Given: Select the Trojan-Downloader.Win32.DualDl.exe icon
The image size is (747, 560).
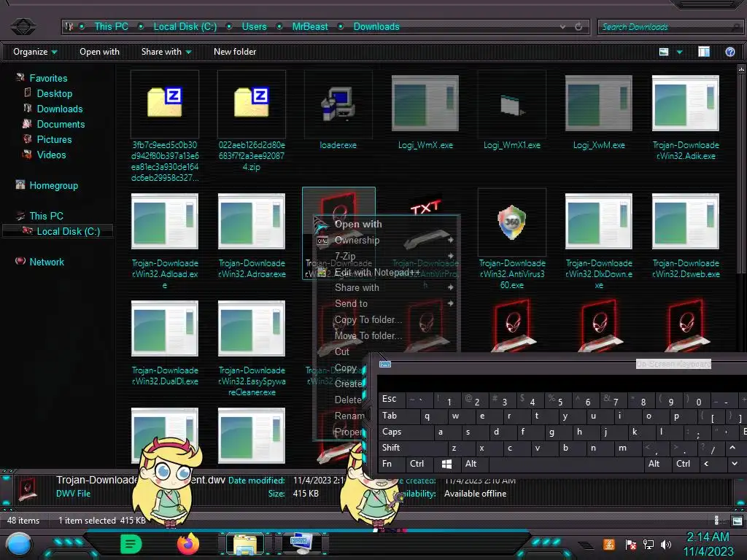Looking at the screenshot, I should pyautogui.click(x=165, y=328).
